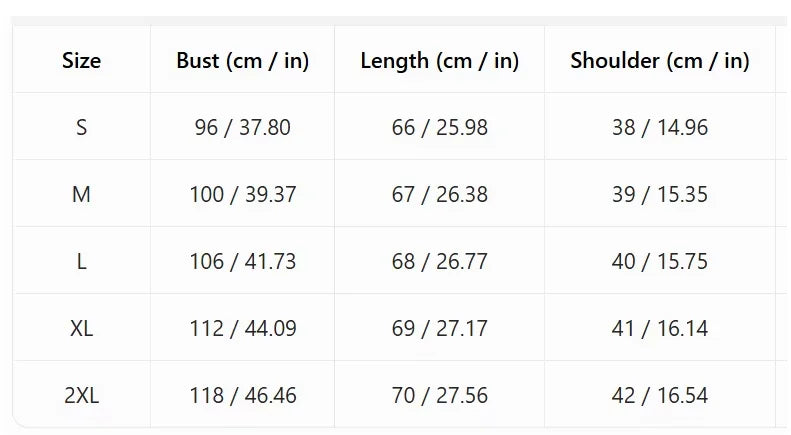The height and width of the screenshot is (435, 791).
Task: Click the S size row label
Action: 81,127
